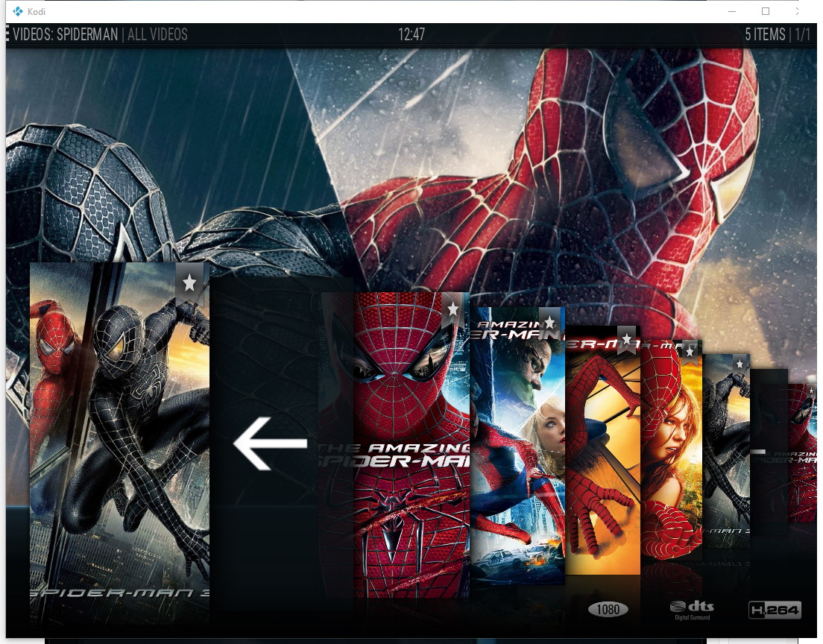Select the yellow Spider-Man poster with climbing hand
This screenshot has height=644, width=823.
click(603, 450)
